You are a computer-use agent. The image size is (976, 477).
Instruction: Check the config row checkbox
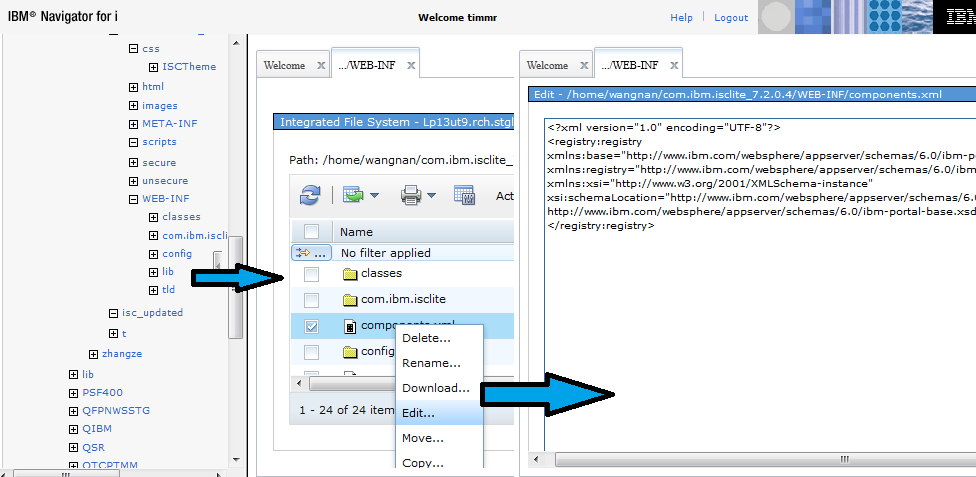pos(311,353)
